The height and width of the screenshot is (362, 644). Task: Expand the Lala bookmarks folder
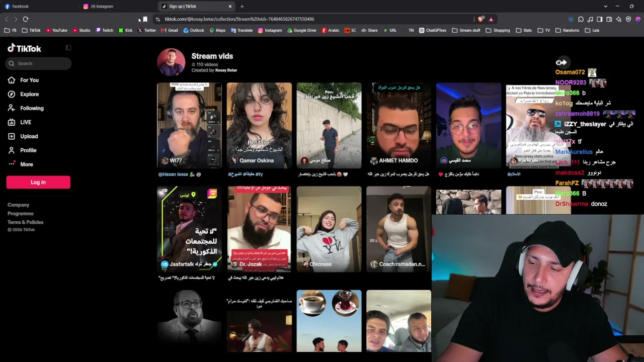click(592, 30)
